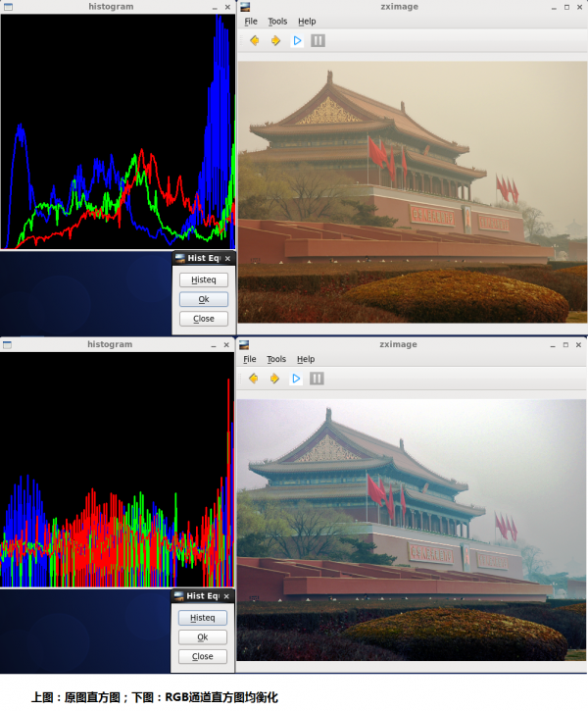Open the Tools menu in bottom zximage window
The width and height of the screenshot is (588, 711).
tap(276, 359)
